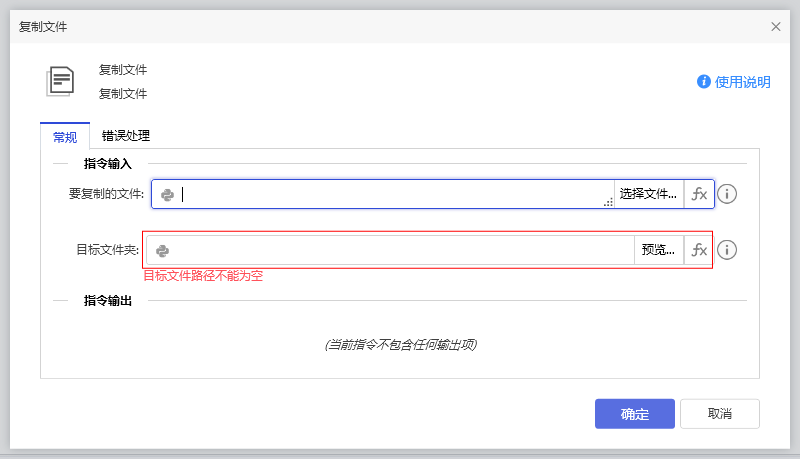Screen dimensions: 800x459
Task: Click the copy-file document icon in header
Action: tap(60, 81)
